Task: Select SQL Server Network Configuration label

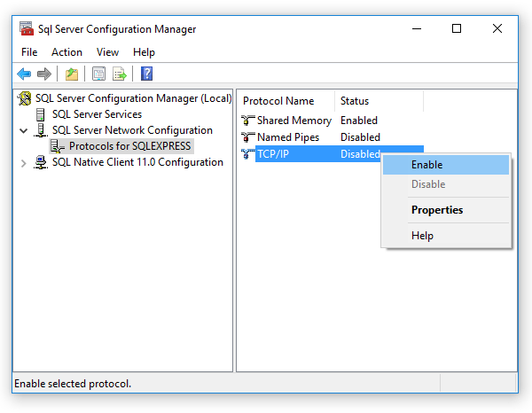Action: [x=132, y=130]
